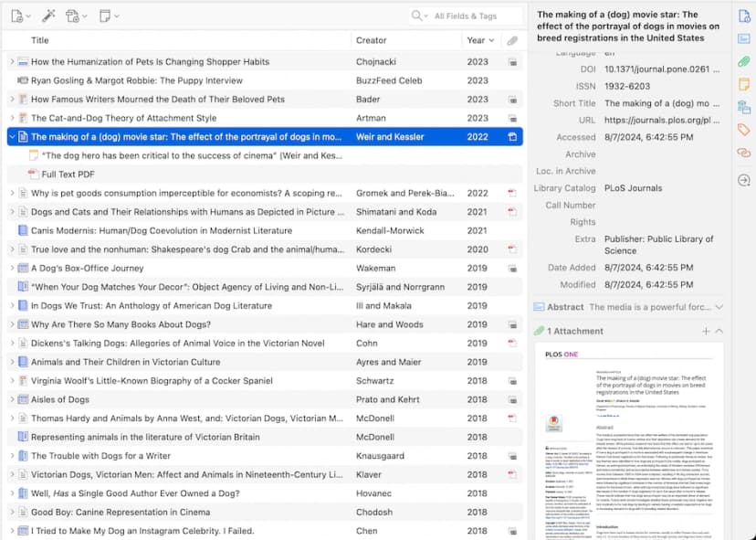Jump to Abstract section in side navigation
This screenshot has height=540, width=756.
pyautogui.click(x=744, y=38)
